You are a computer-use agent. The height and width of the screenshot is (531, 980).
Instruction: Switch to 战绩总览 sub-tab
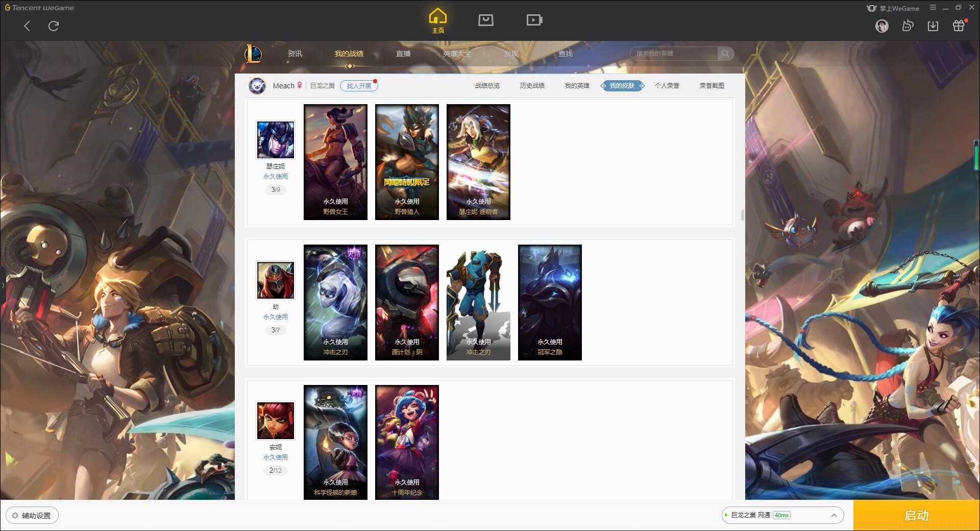point(487,86)
